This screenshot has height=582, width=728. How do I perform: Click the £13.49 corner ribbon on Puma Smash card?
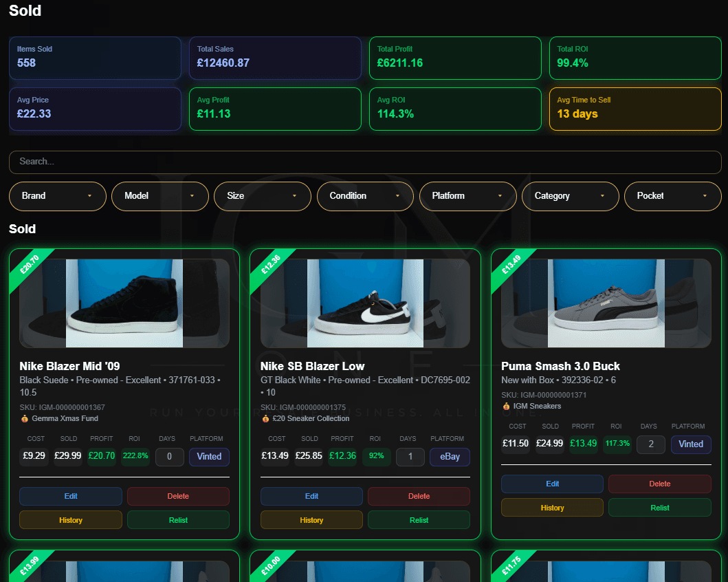click(x=511, y=264)
